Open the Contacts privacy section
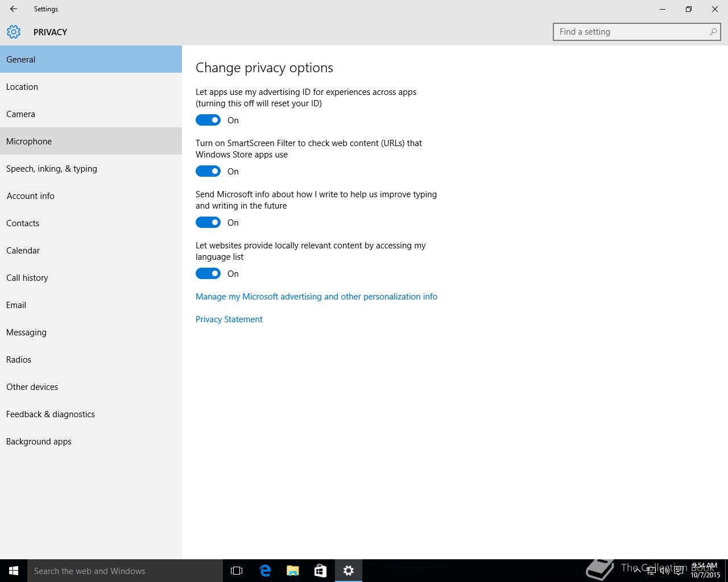Screen dimensions: 728x582 coord(91,223)
